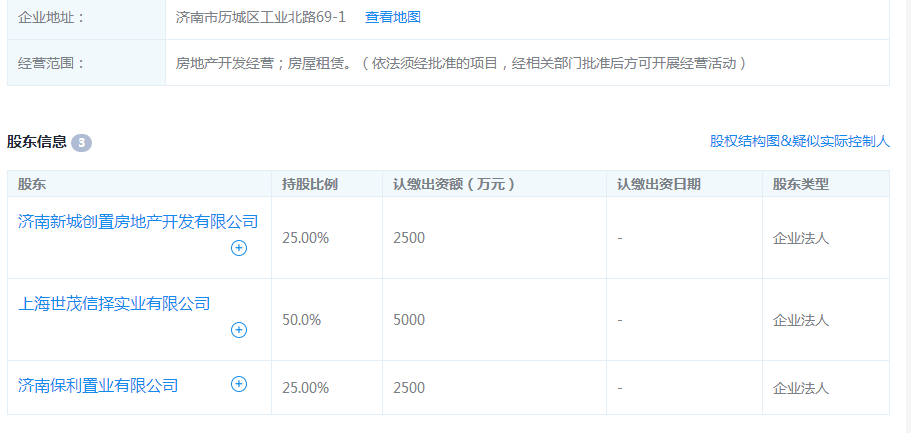Image resolution: width=911 pixels, height=433 pixels.
Task: Expand the 济南保利置业有限公司 plus icon
Action: tap(239, 384)
